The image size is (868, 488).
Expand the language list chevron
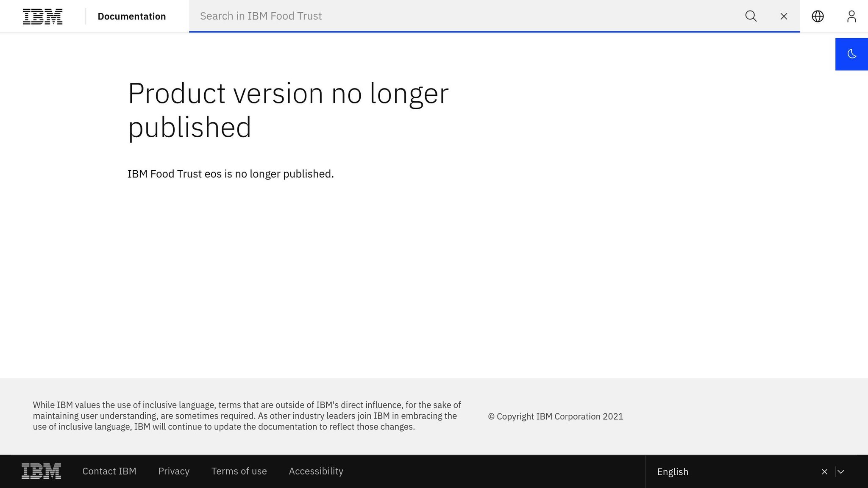[841, 471]
